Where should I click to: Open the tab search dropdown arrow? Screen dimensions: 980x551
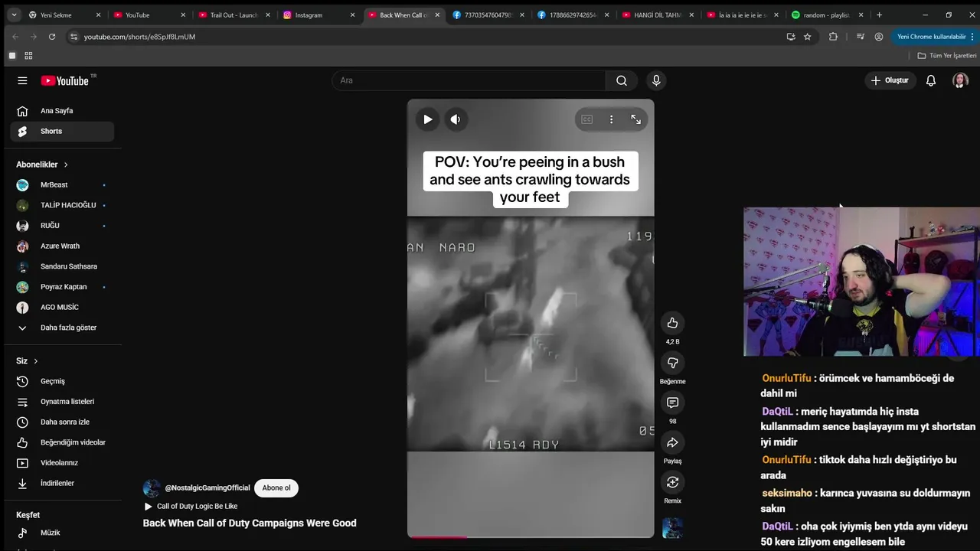click(x=13, y=15)
